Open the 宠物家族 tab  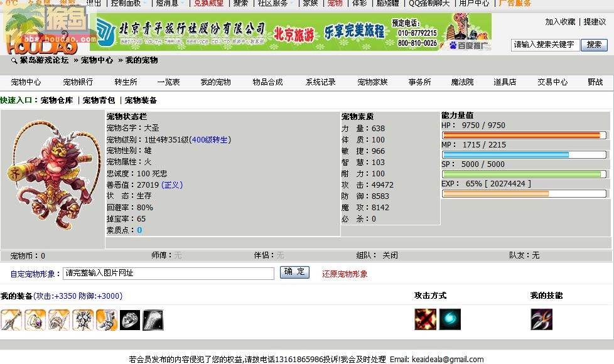(372, 82)
